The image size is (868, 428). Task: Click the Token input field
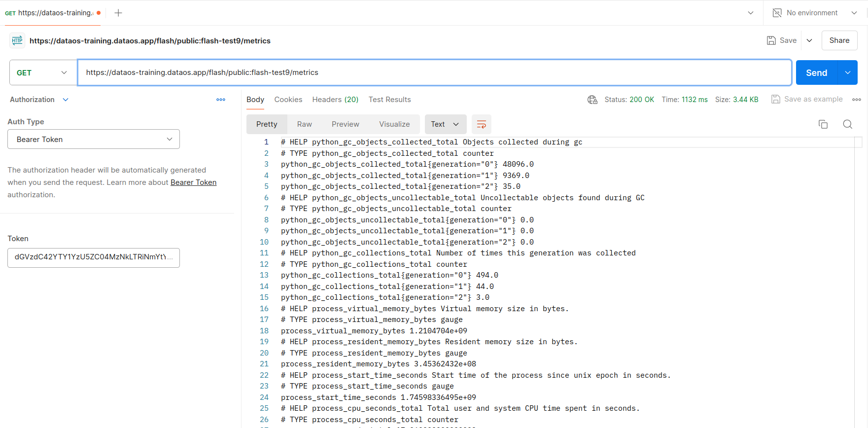94,257
